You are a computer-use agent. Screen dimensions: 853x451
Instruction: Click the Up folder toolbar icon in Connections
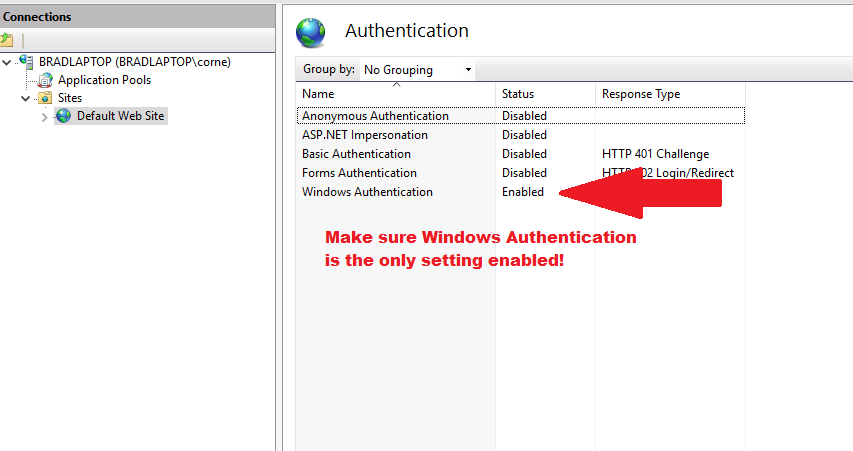(x=6, y=40)
